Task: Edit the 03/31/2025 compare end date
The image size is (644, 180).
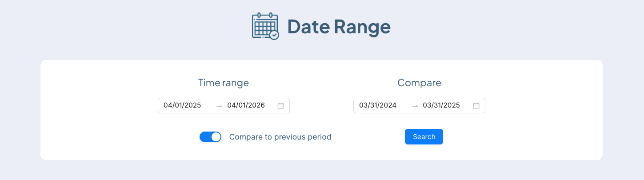Action: 441,105
